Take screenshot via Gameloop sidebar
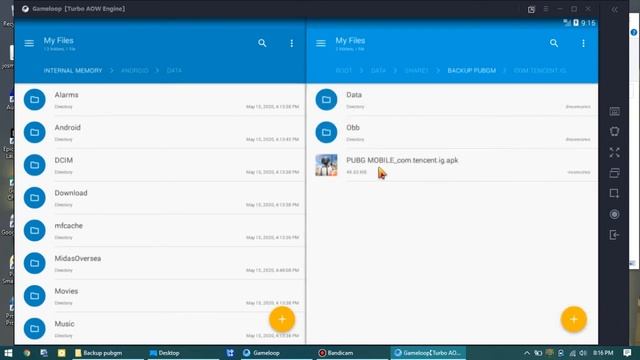The image size is (640, 360). click(615, 193)
